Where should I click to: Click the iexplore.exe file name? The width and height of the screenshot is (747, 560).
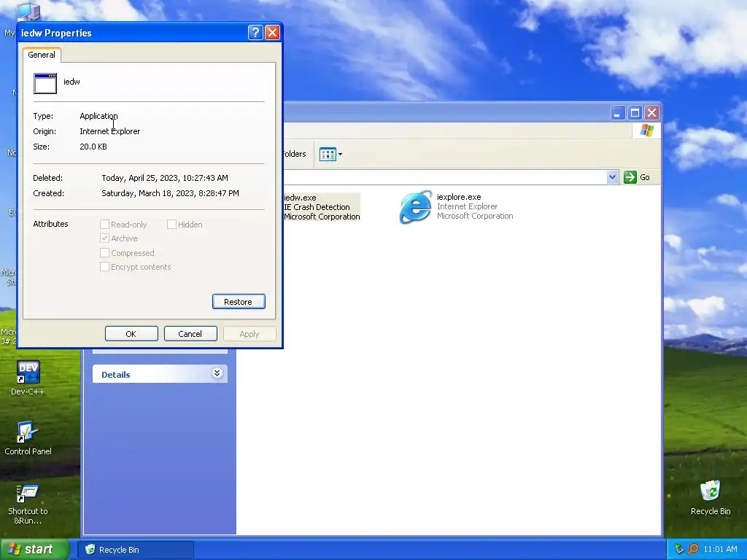(459, 197)
